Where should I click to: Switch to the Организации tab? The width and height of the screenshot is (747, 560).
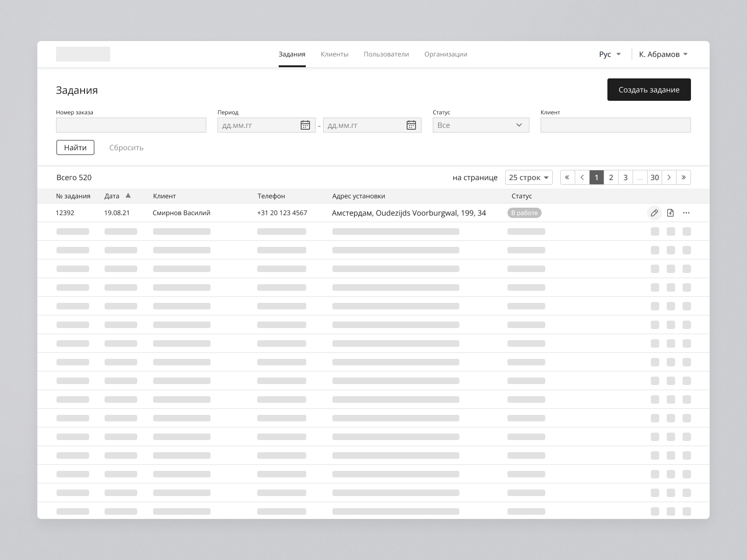click(446, 54)
